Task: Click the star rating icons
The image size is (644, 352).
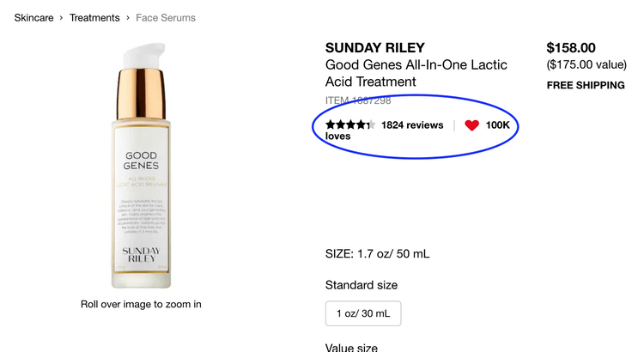Action: [350, 125]
